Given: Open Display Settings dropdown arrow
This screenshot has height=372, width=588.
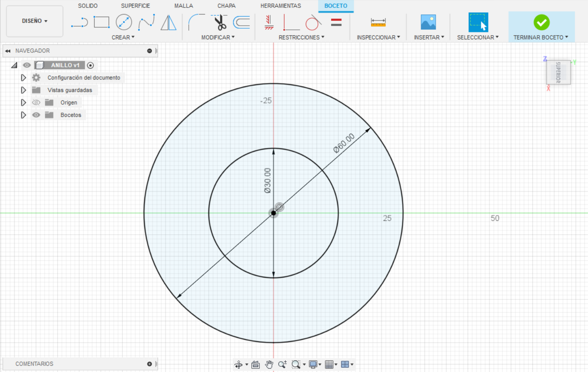Looking at the screenshot, I should click(320, 365).
